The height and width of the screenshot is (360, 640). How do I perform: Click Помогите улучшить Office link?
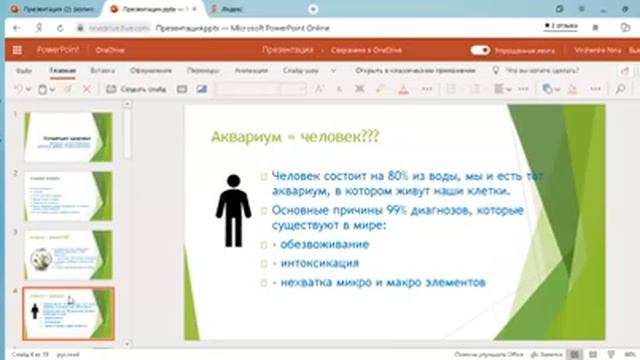click(x=489, y=355)
